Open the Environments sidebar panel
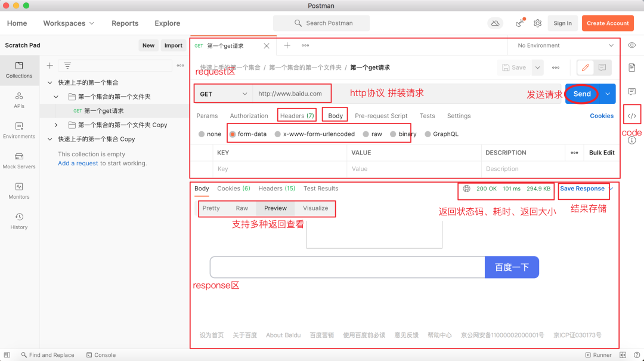The width and height of the screenshot is (644, 361). pos(19,130)
